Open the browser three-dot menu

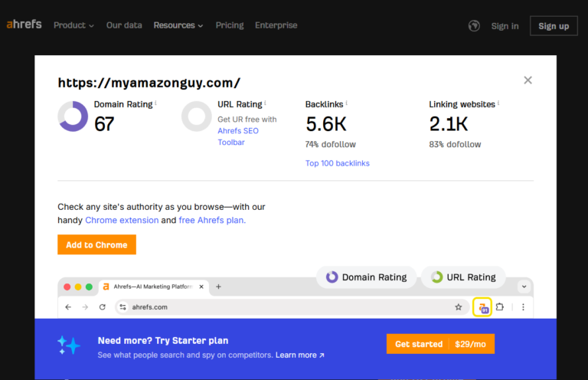click(523, 307)
